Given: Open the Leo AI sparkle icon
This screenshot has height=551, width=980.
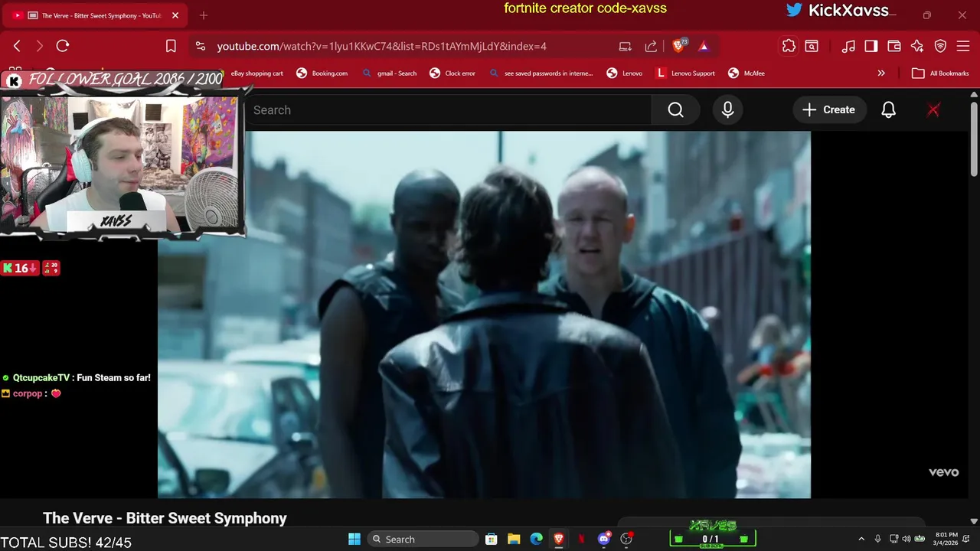Looking at the screenshot, I should 917,46.
